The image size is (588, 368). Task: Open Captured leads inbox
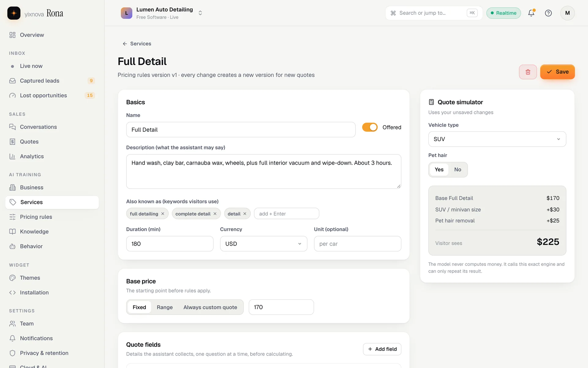point(52,81)
